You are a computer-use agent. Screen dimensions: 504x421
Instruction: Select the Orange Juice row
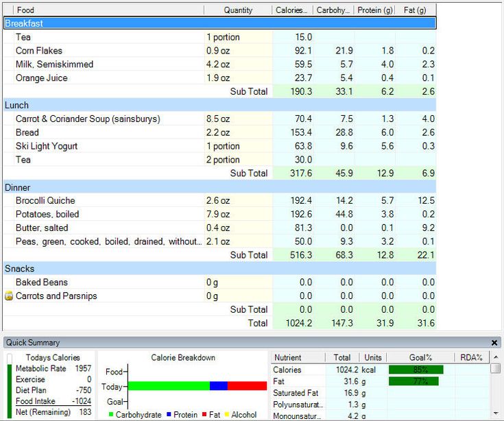tap(220, 77)
